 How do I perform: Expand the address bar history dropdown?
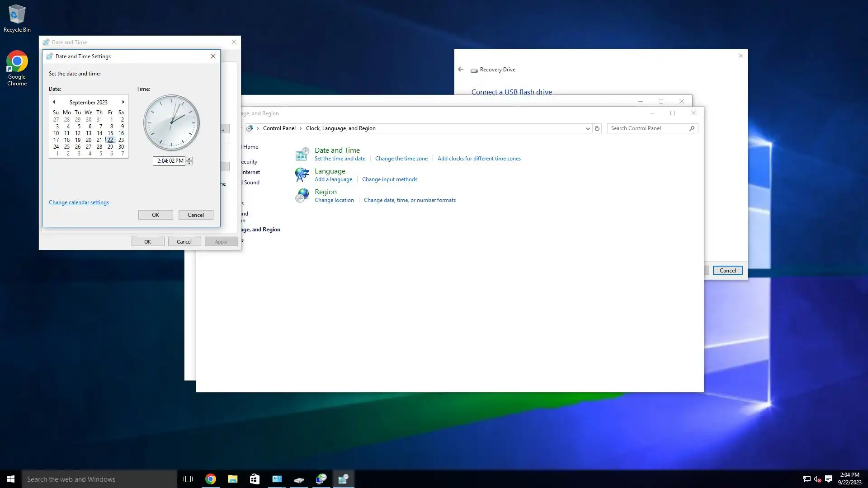click(x=588, y=128)
